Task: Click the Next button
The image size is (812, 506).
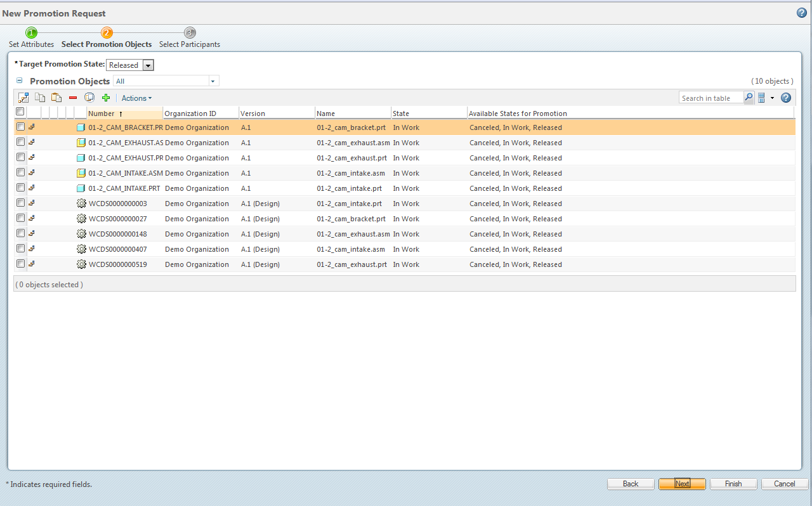Action: (x=682, y=484)
